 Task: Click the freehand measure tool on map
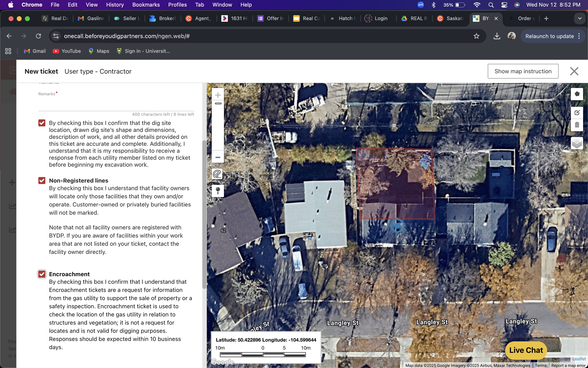click(x=217, y=174)
